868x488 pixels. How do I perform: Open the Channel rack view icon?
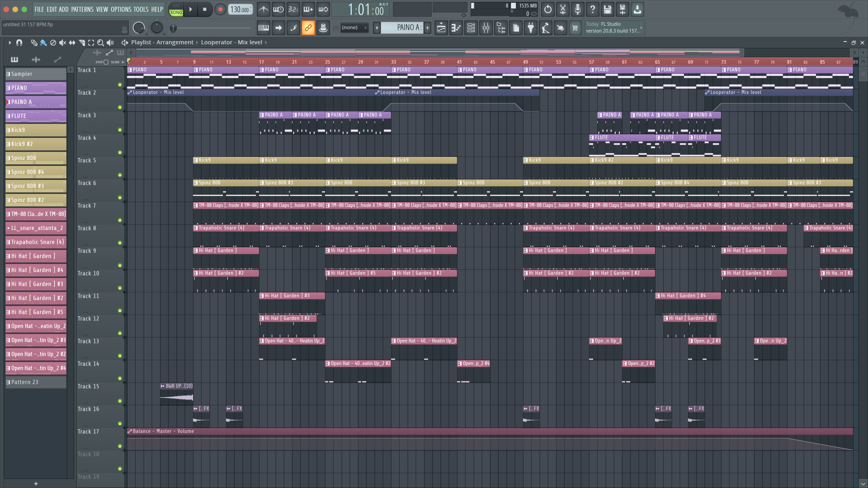click(471, 28)
